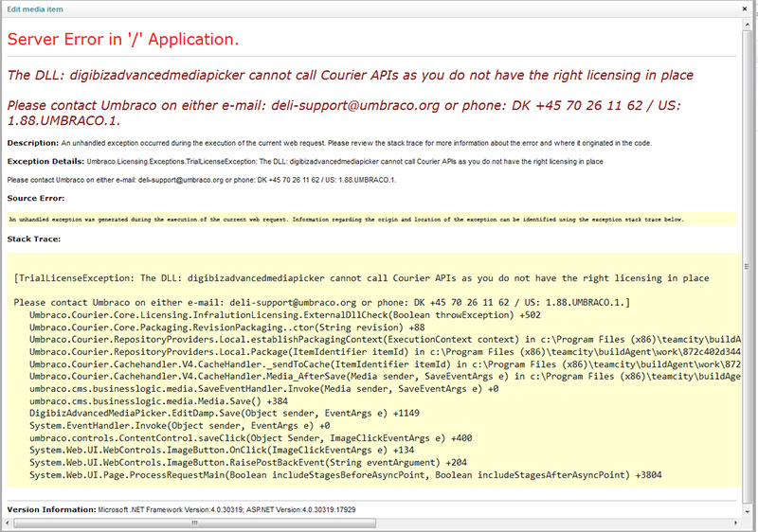Click the 'An unhandled exception was generated' source error text
This screenshot has width=758, height=532.
coord(346,220)
